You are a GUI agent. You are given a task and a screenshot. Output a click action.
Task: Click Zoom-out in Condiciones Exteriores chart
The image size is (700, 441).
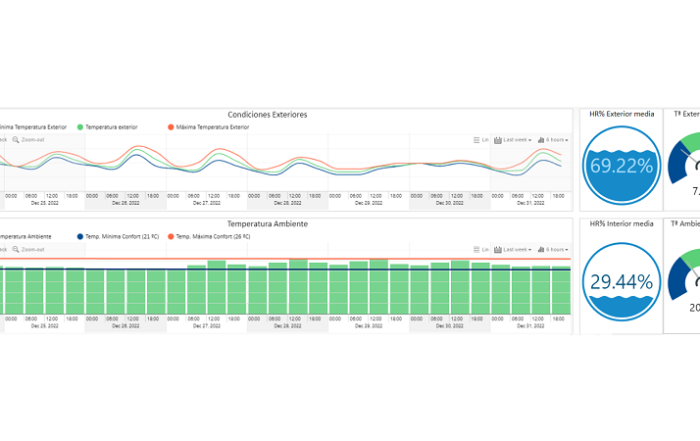point(29,139)
